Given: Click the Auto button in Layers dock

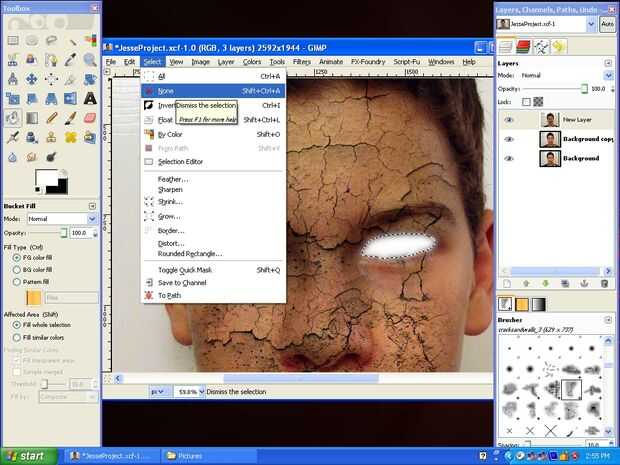Looking at the screenshot, I should (607, 24).
